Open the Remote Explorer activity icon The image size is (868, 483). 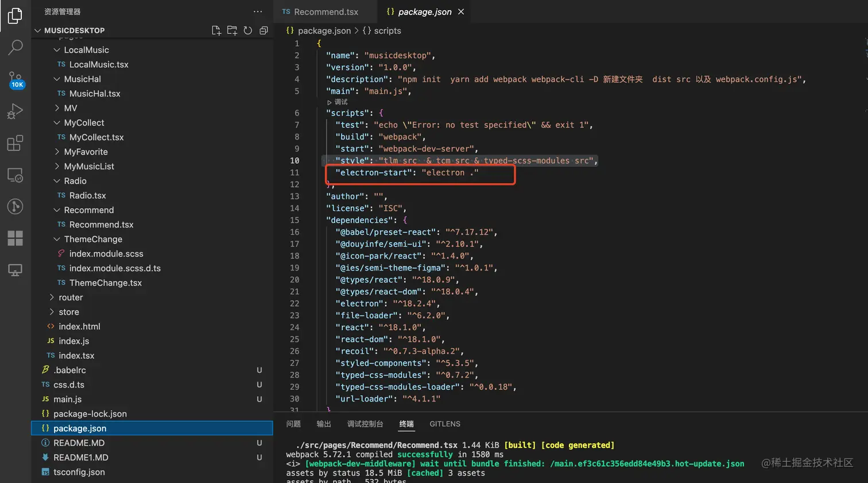(x=15, y=175)
